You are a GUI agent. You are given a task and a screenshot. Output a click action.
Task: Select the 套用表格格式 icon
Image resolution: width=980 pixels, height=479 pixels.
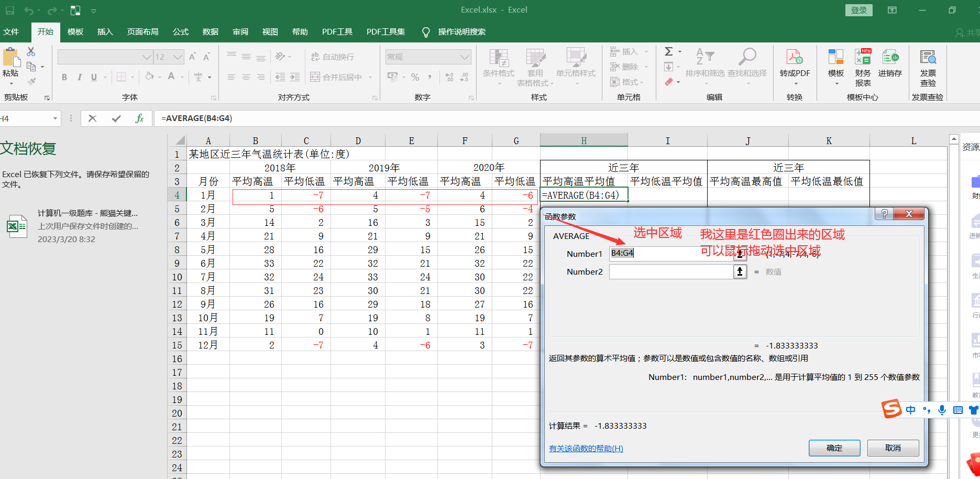535,67
